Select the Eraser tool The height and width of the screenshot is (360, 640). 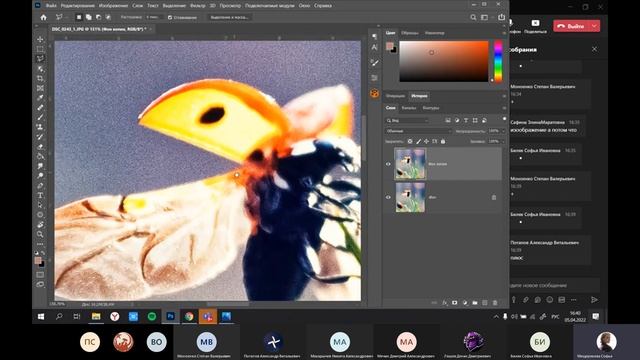tap(40, 147)
